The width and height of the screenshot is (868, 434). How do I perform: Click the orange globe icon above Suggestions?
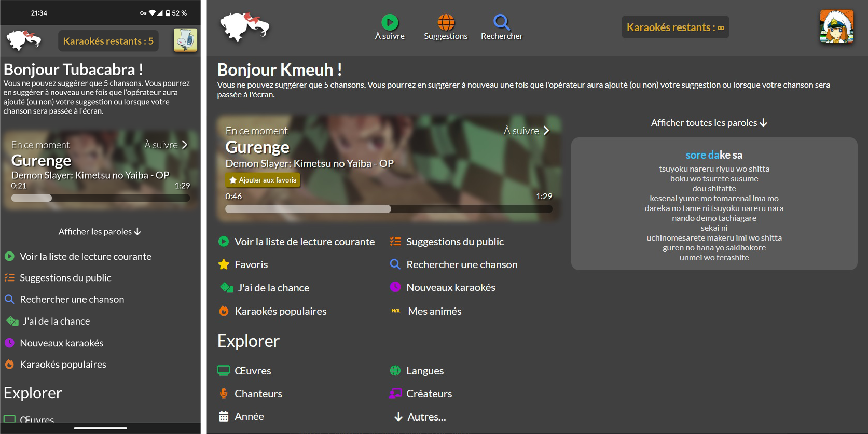coord(446,22)
